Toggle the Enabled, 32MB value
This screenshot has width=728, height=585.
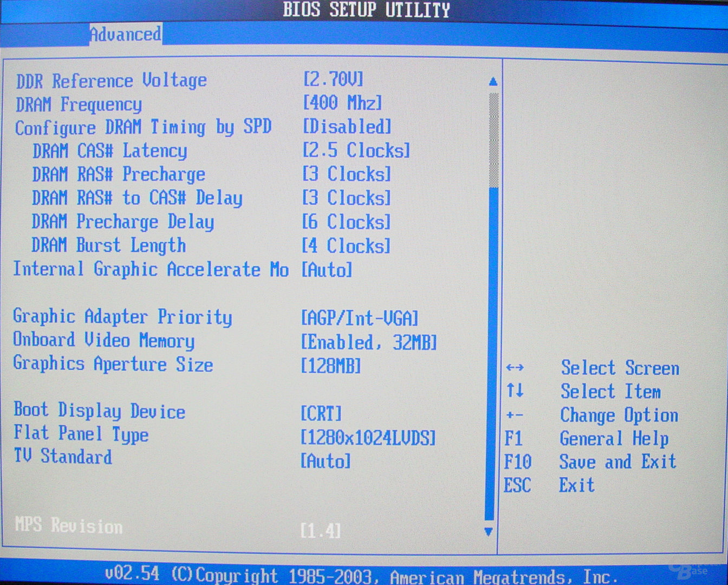pyautogui.click(x=369, y=342)
